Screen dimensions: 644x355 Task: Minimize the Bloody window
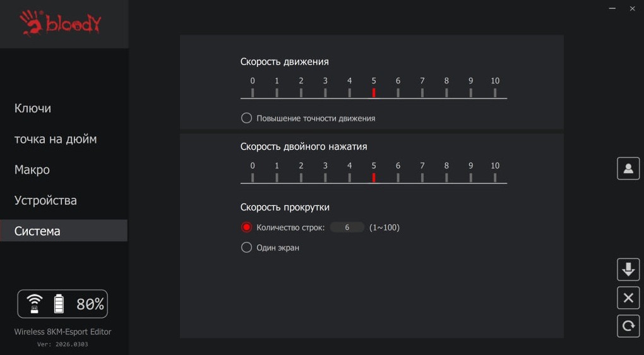point(612,9)
